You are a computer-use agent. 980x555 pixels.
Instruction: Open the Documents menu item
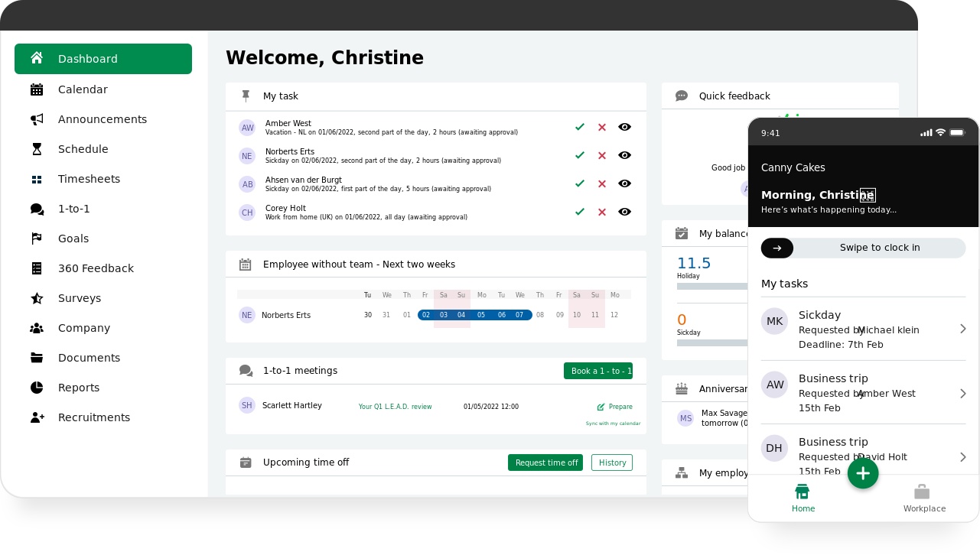coord(103,358)
